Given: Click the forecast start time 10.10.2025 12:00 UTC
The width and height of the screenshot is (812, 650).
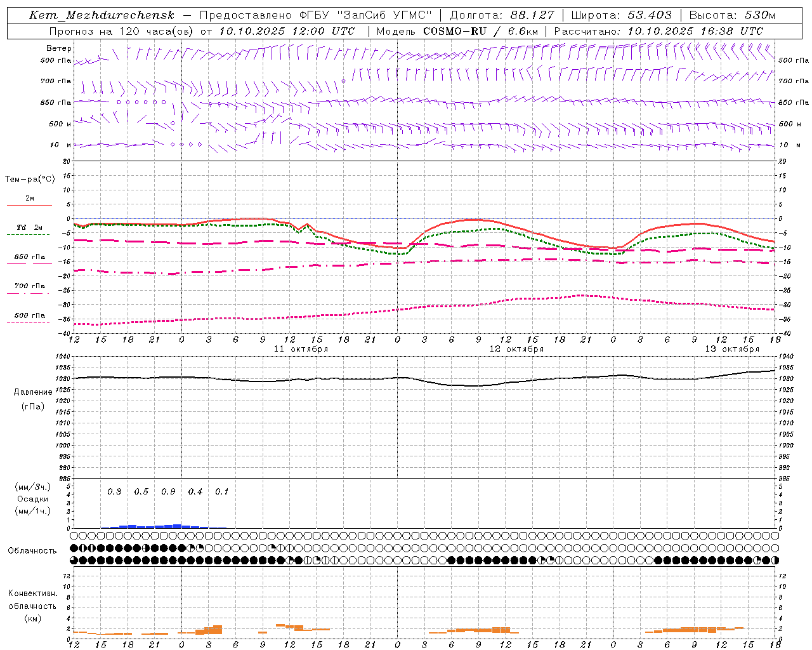Looking at the screenshot, I should 287,31.
